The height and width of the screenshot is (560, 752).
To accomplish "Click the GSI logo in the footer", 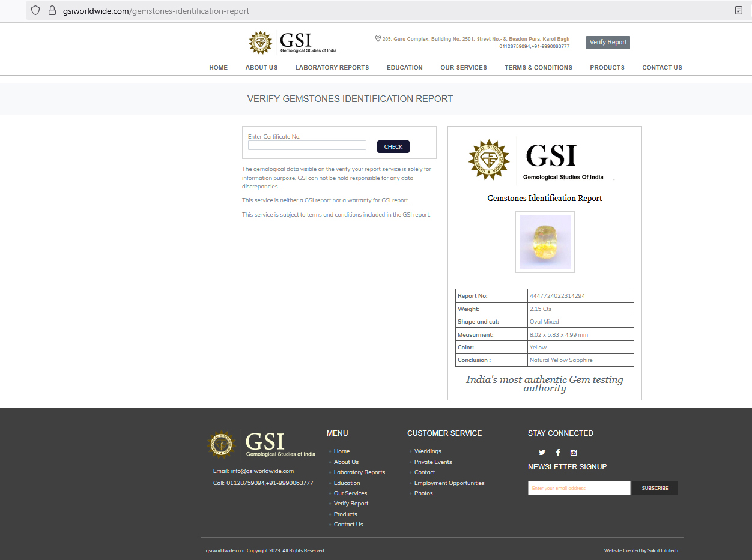I will coord(261,445).
